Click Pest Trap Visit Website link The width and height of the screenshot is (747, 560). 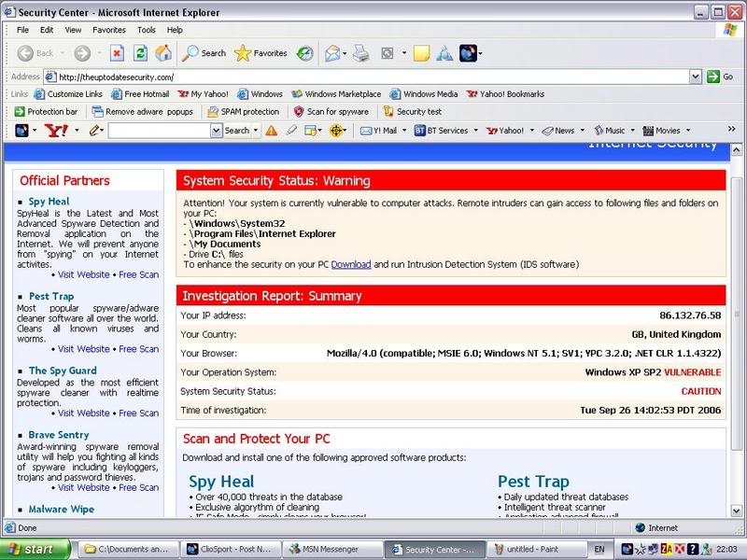coord(84,349)
